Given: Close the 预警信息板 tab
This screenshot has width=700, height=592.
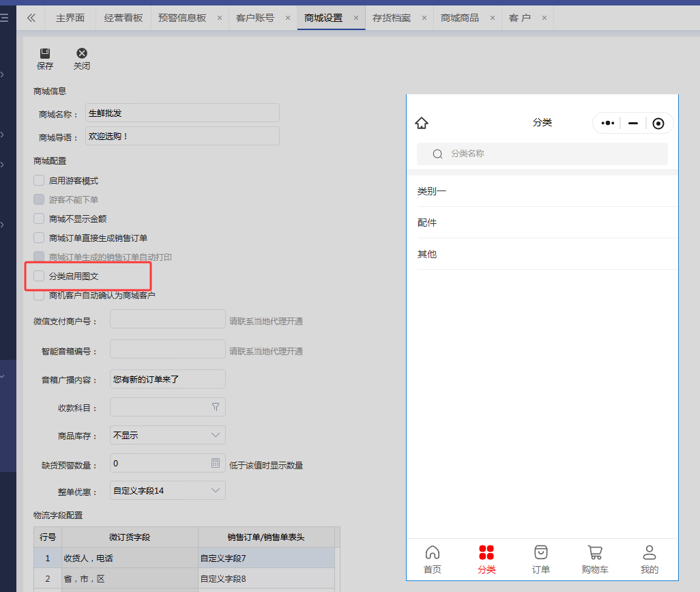Looking at the screenshot, I should [x=219, y=18].
